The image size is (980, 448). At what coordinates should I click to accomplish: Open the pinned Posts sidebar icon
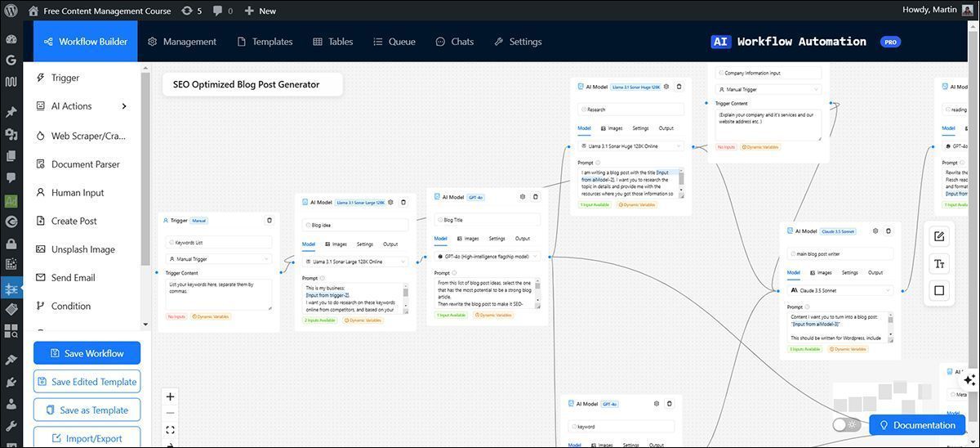click(x=11, y=113)
